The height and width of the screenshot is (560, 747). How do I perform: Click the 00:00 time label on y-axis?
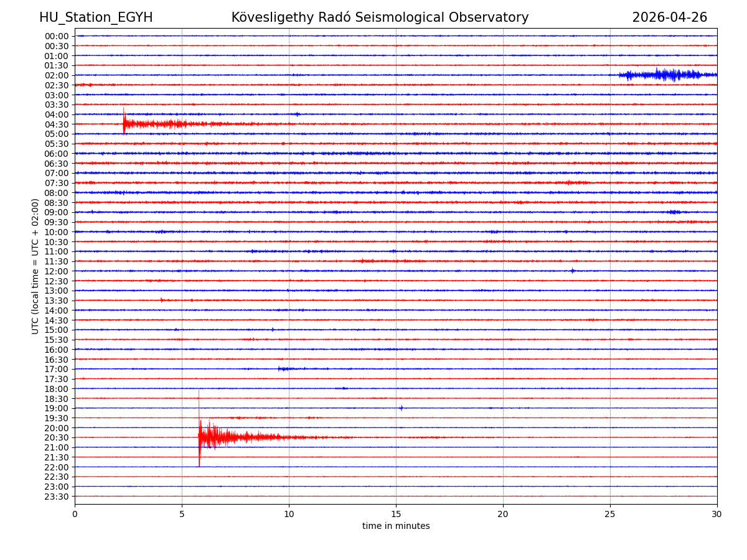tap(56, 36)
